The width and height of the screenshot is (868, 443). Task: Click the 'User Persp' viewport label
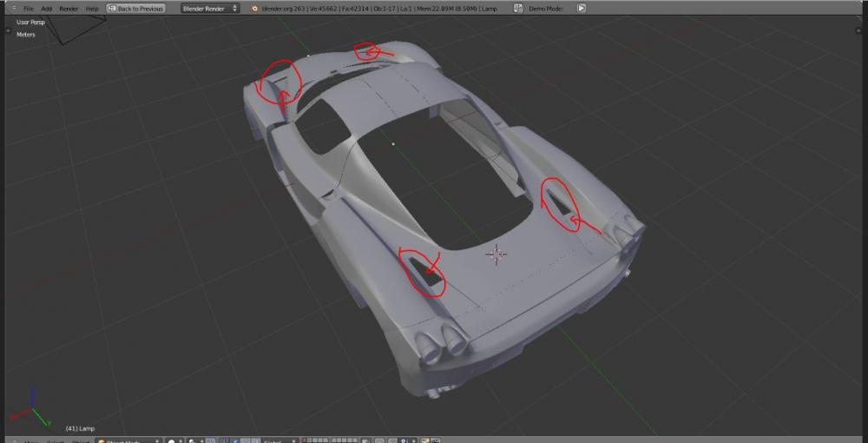click(x=30, y=23)
